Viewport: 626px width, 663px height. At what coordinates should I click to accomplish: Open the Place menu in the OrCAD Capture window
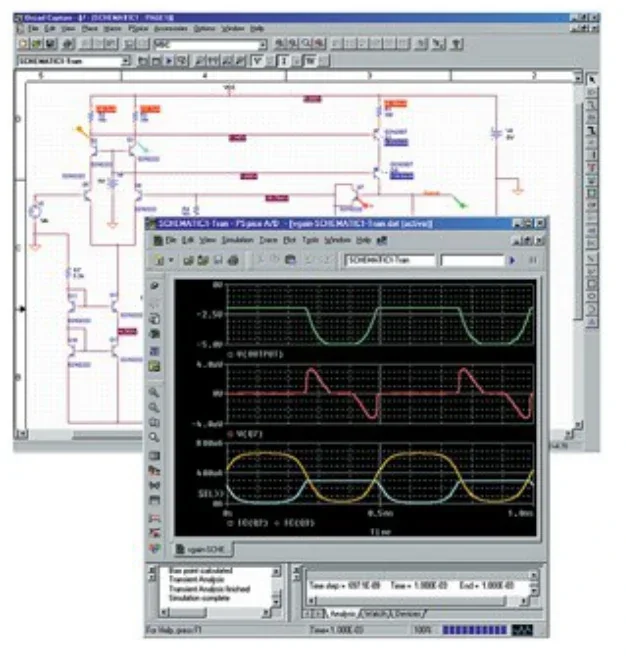(90, 29)
